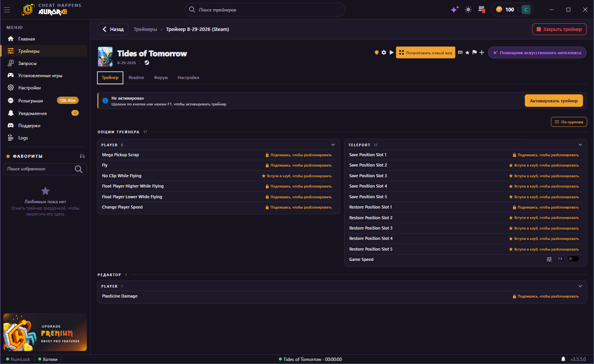The image size is (594, 364).
Task: Collapse the Teleport options group
Action: pyautogui.click(x=580, y=145)
